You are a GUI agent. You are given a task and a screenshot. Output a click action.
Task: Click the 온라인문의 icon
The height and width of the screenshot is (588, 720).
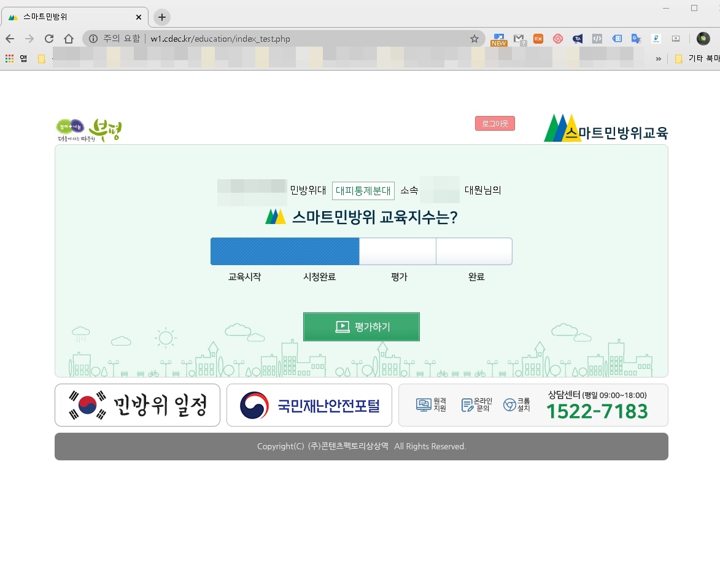pyautogui.click(x=476, y=405)
